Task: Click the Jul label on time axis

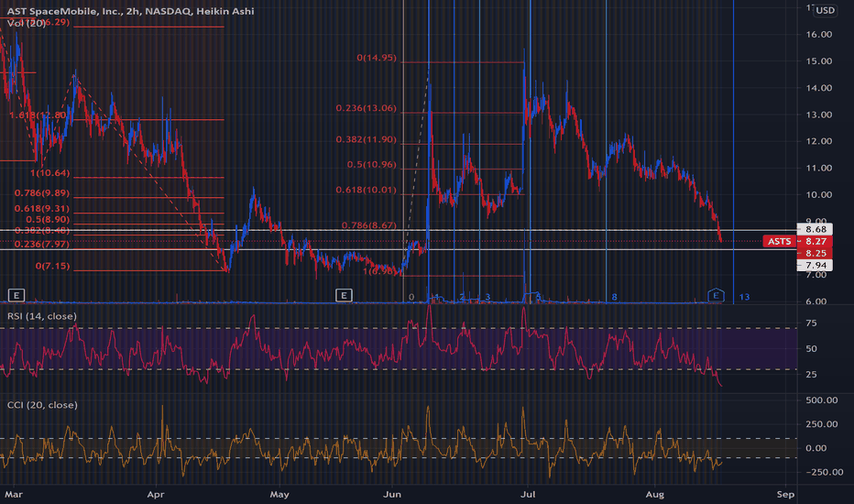Action: click(528, 495)
